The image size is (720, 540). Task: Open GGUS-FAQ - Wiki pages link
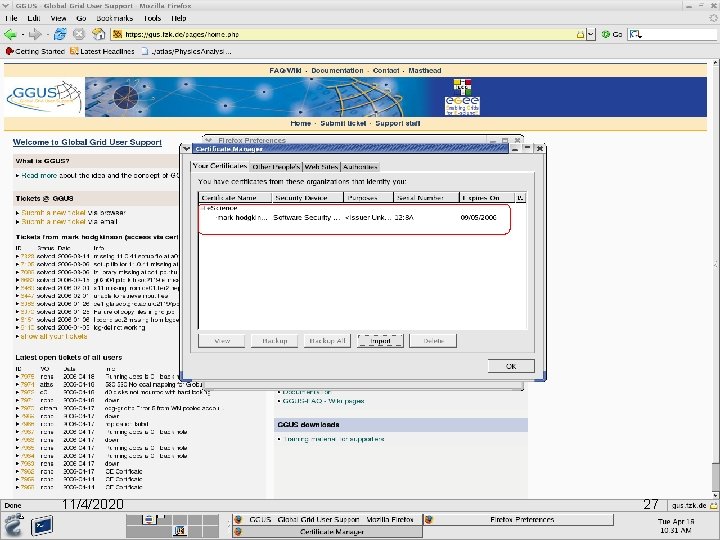click(x=323, y=401)
